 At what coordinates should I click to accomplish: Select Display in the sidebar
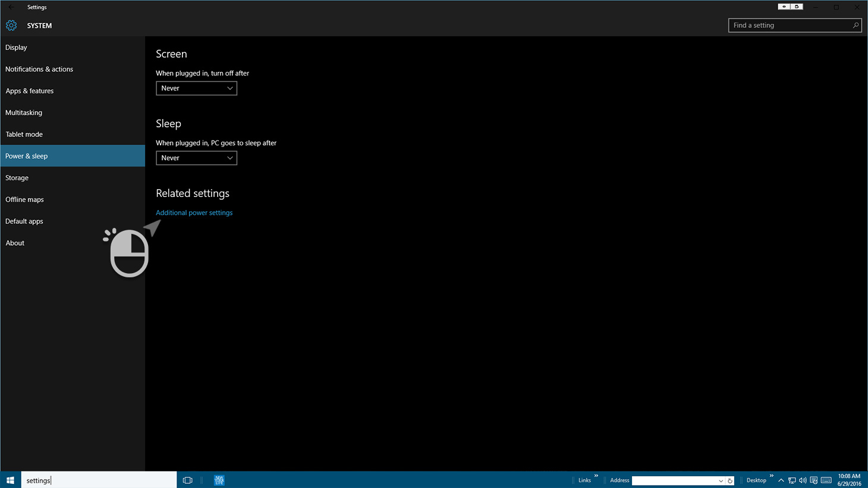pos(16,48)
